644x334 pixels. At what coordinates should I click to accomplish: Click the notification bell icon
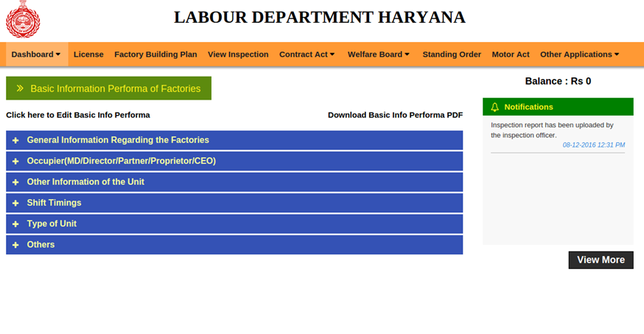click(x=494, y=107)
